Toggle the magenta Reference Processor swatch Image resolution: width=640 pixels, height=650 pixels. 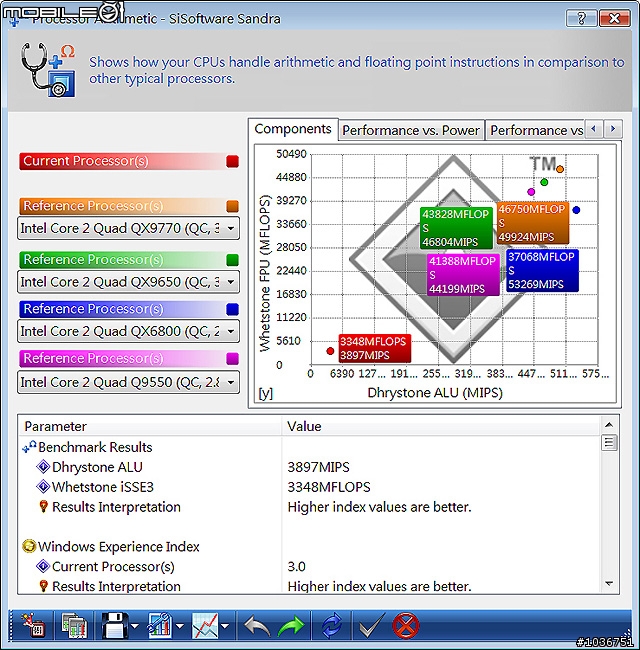233,359
